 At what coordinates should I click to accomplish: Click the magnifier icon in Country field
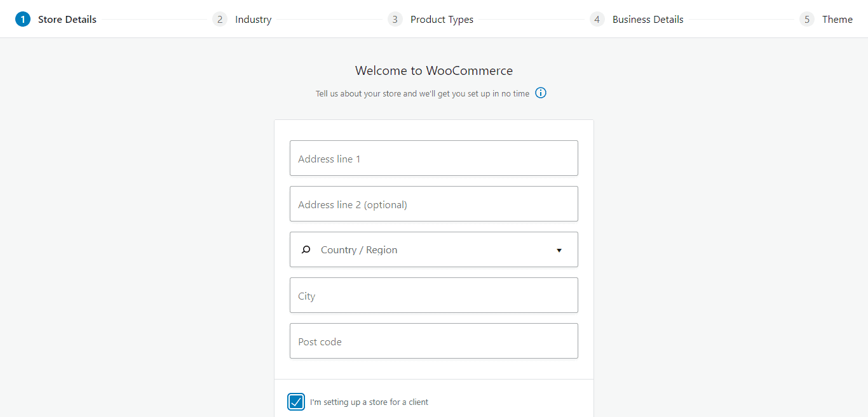click(x=306, y=250)
